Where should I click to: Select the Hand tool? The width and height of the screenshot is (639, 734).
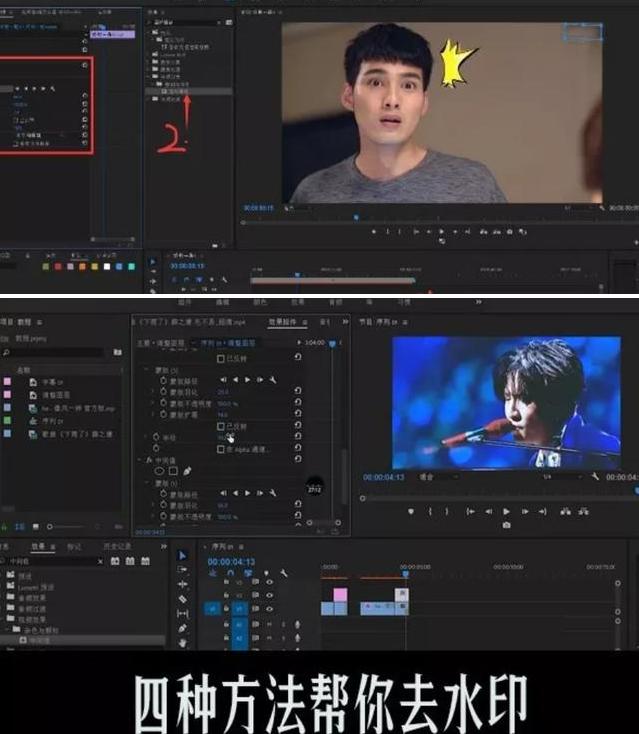(x=183, y=643)
